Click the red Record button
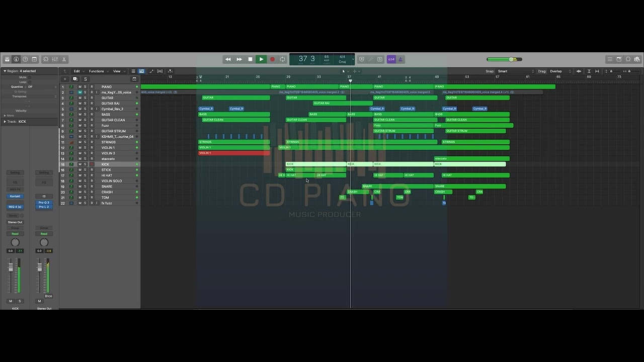 click(272, 59)
